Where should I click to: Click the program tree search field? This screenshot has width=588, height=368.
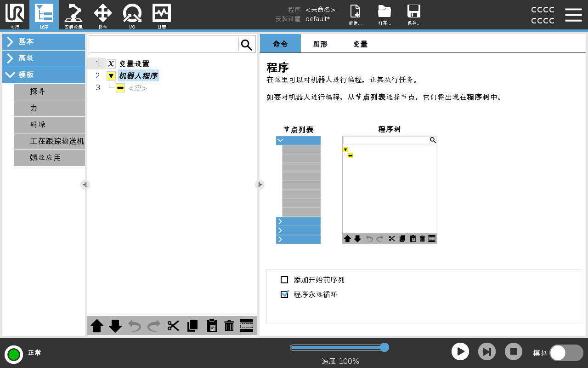point(164,45)
